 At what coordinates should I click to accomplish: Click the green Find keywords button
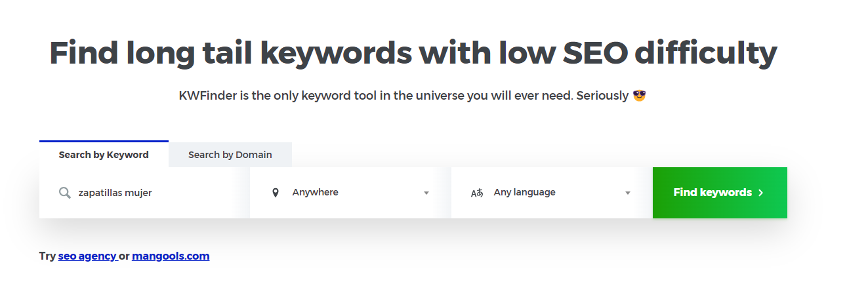click(x=720, y=193)
